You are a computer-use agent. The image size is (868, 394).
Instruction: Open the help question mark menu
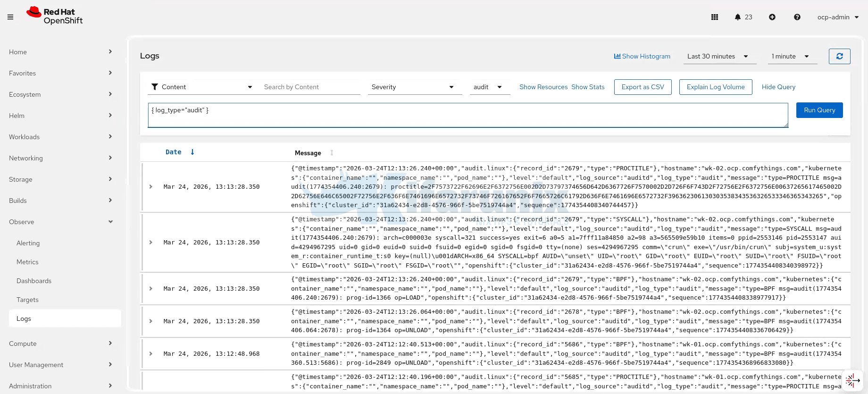click(797, 17)
